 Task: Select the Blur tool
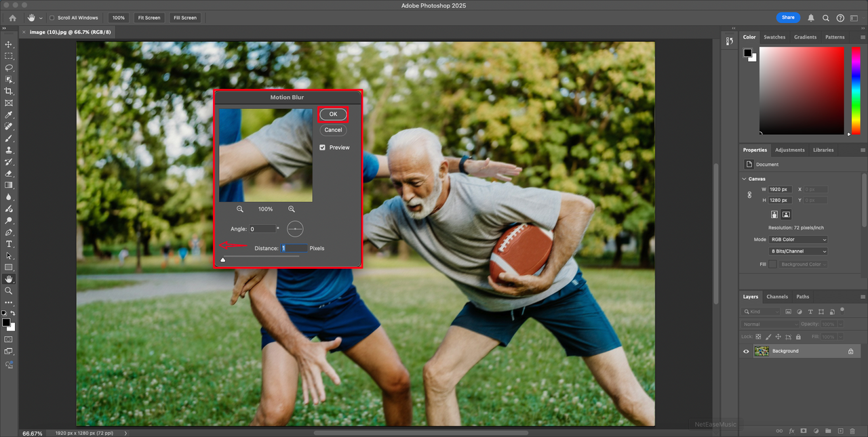pos(9,197)
